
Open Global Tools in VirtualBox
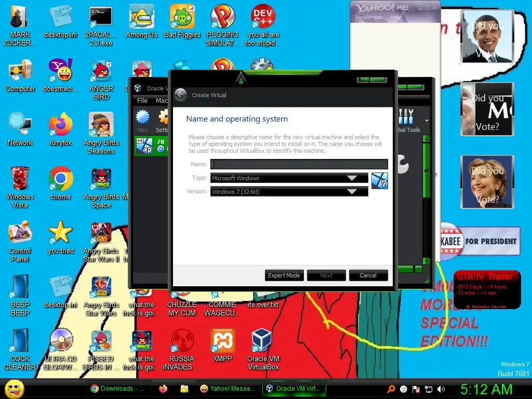(408, 121)
